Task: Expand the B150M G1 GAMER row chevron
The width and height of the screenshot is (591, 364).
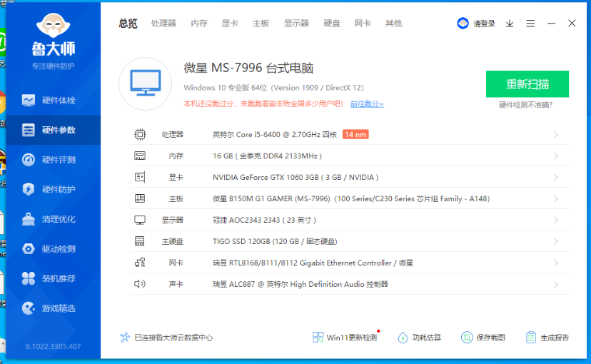Action: pyautogui.click(x=556, y=198)
